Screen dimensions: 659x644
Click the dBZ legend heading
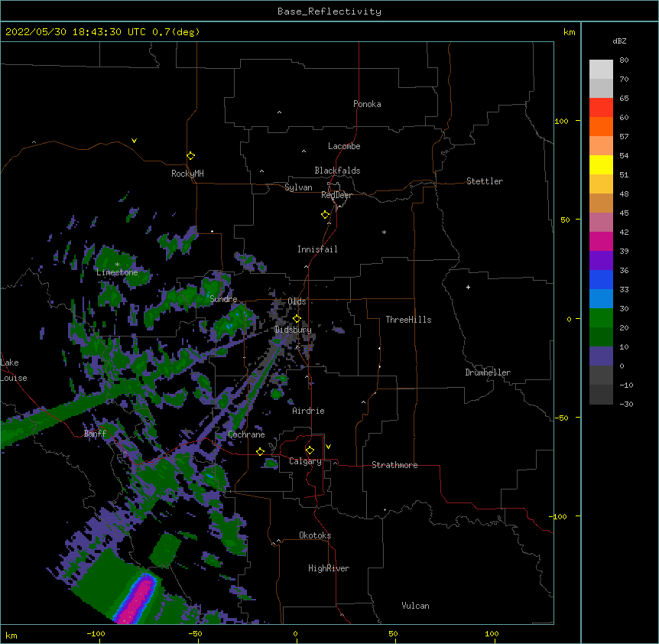click(619, 41)
